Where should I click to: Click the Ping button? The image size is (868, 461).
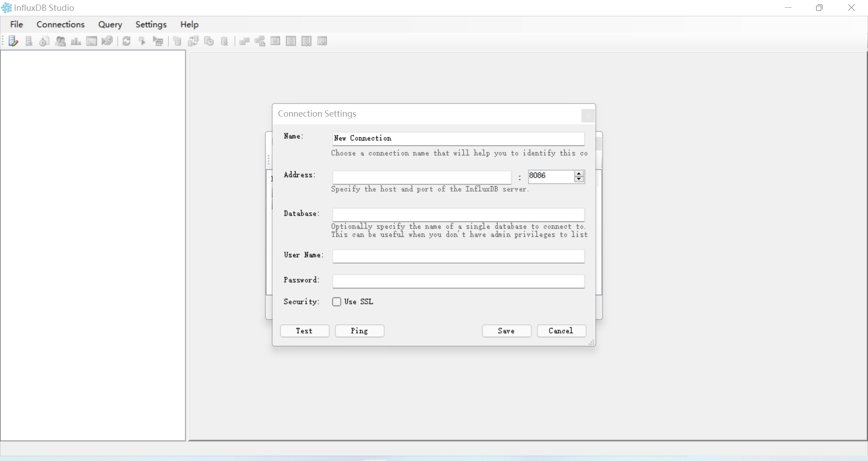click(359, 331)
